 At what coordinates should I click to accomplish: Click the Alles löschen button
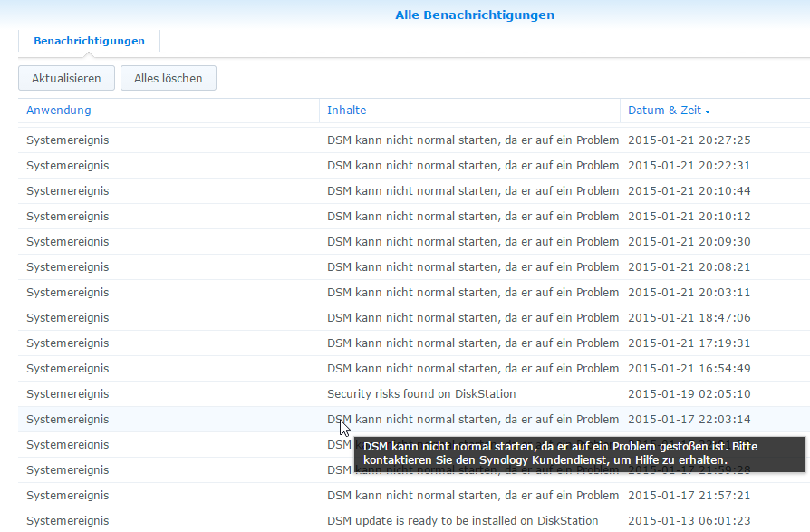click(169, 78)
